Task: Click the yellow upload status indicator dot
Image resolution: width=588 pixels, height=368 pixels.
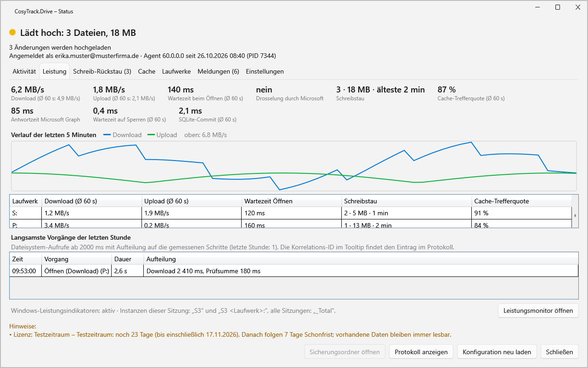Action: (12, 33)
